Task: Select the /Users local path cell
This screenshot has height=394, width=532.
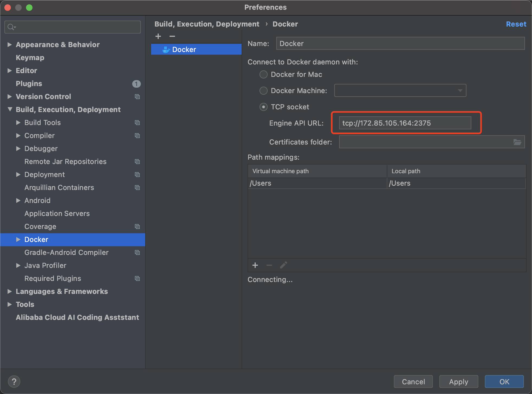Action: (457, 183)
